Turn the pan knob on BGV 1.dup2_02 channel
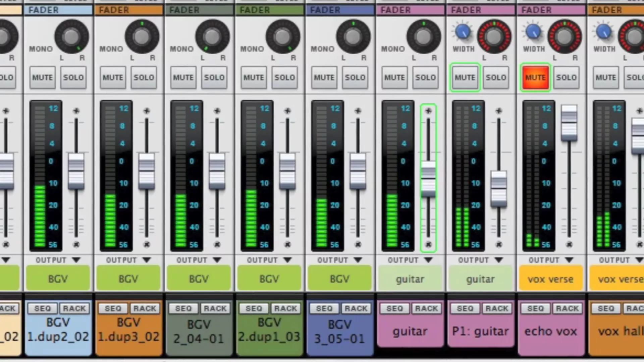 pos(71,37)
